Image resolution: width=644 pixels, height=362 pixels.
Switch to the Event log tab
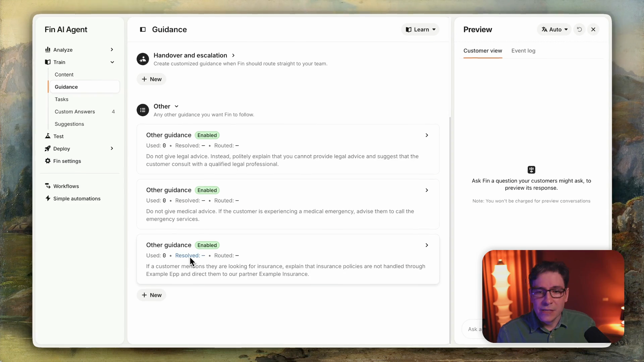tap(523, 51)
